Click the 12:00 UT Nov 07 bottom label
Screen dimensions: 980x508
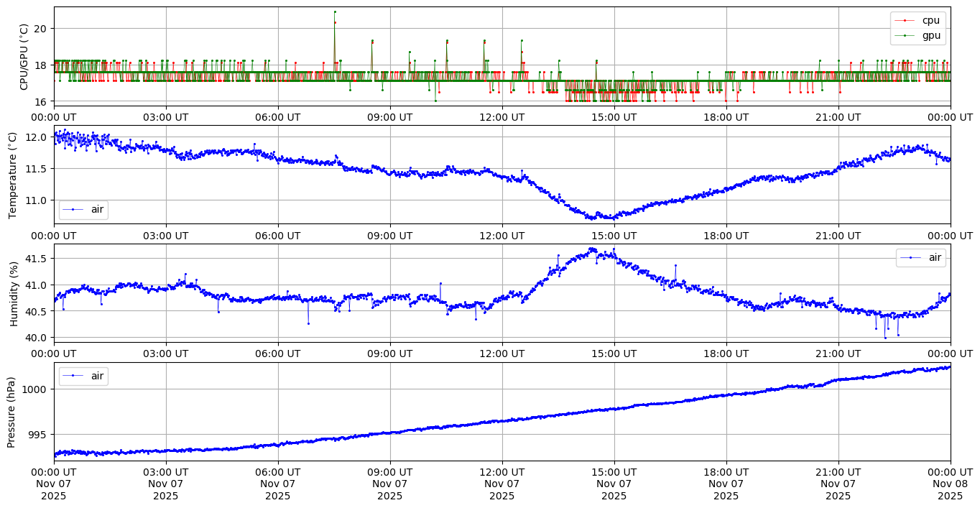coord(501,484)
